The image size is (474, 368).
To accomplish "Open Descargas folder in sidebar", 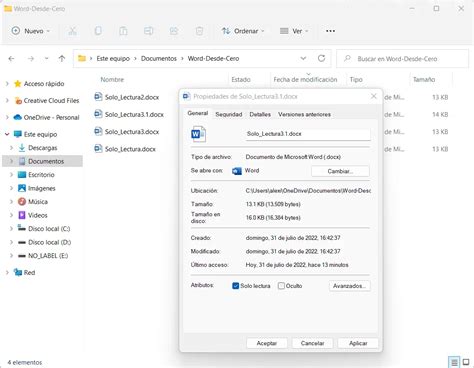I will tap(43, 148).
